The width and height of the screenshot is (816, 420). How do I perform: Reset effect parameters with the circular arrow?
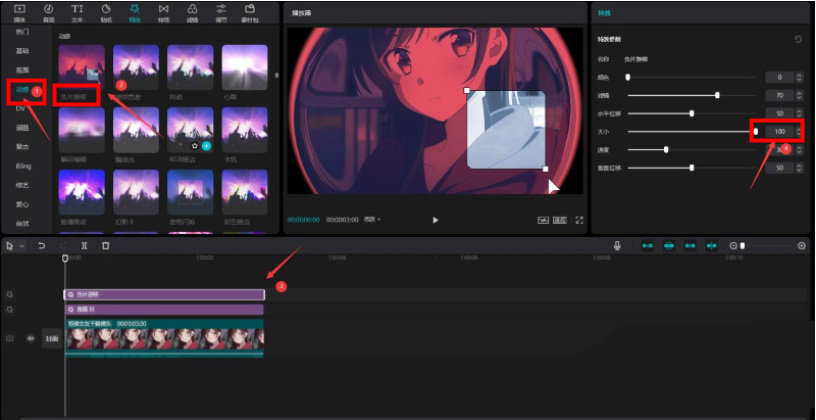point(797,39)
